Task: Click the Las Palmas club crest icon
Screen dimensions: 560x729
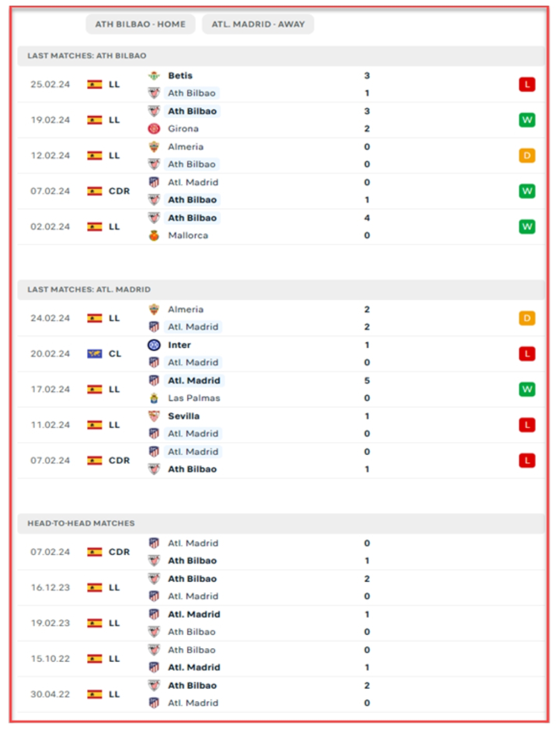Action: coord(154,398)
